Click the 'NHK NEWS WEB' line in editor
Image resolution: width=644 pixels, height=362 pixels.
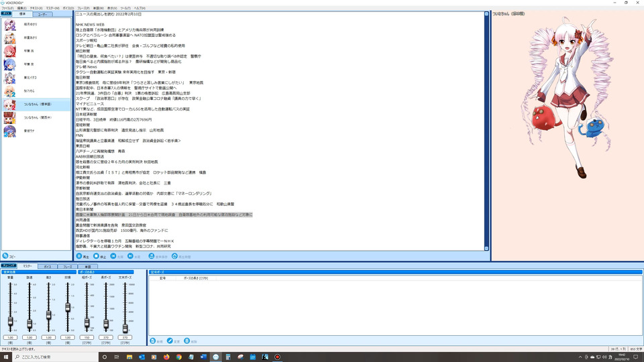(x=90, y=25)
